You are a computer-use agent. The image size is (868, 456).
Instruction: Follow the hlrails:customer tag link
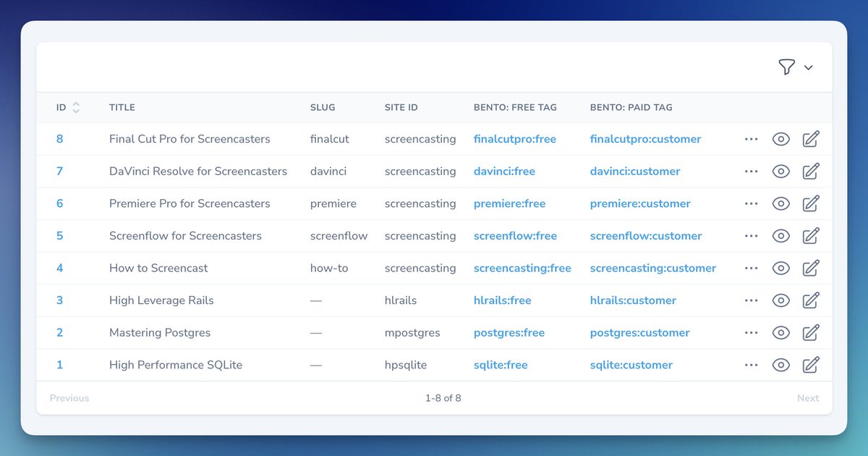coord(633,300)
